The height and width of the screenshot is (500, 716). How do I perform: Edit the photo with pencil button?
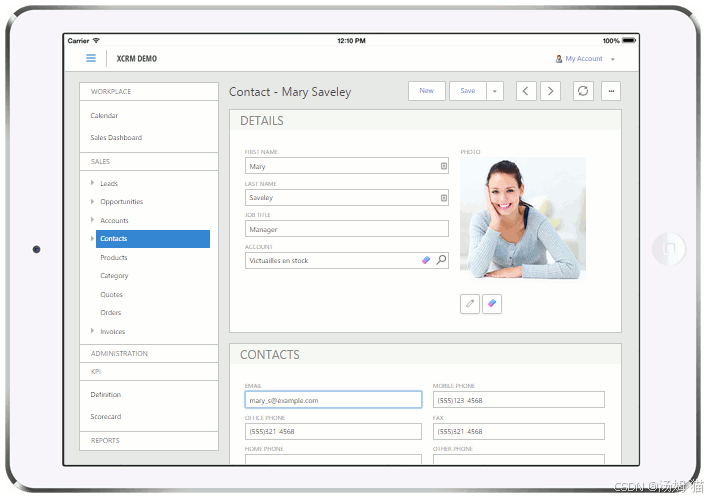(x=470, y=304)
